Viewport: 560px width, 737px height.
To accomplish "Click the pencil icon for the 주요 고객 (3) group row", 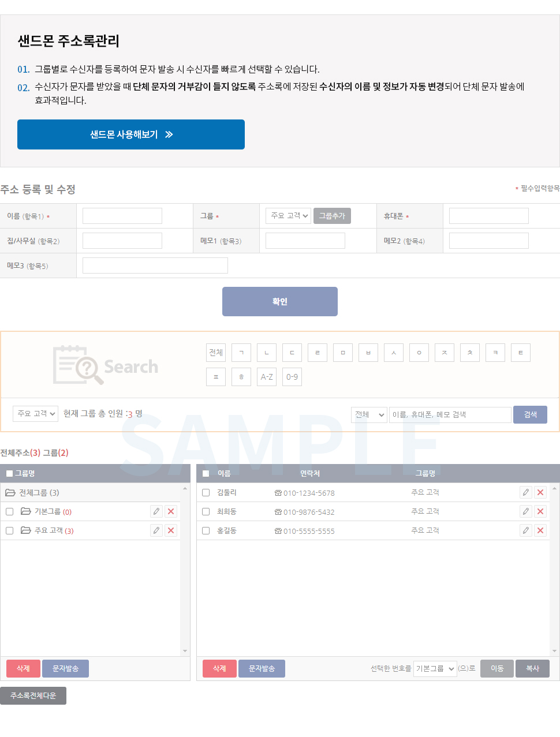I will click(156, 530).
